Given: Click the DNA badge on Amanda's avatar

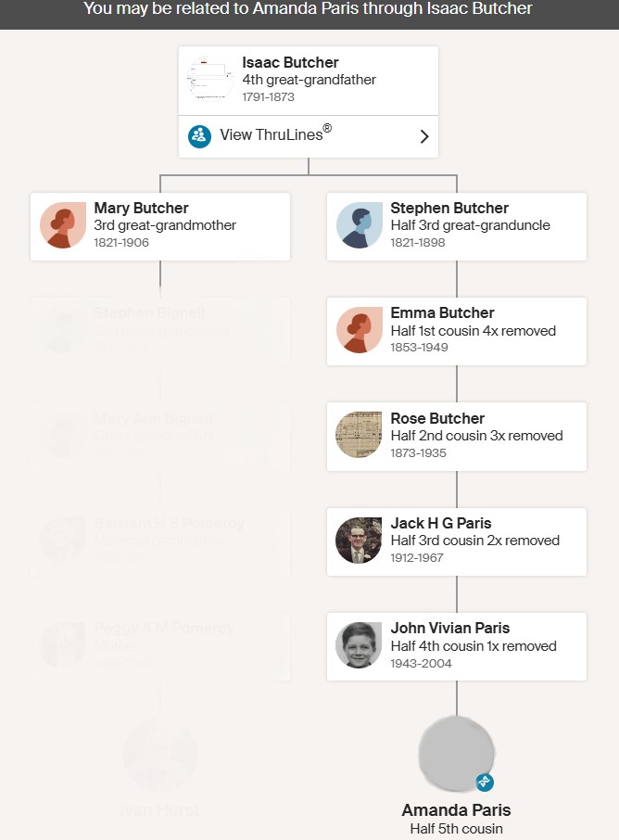Looking at the screenshot, I should click(485, 782).
